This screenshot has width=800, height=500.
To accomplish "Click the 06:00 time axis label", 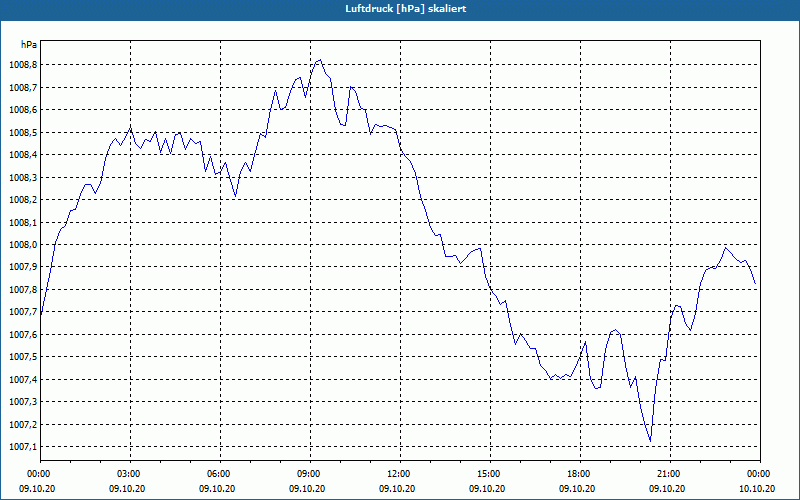I will (x=220, y=474).
